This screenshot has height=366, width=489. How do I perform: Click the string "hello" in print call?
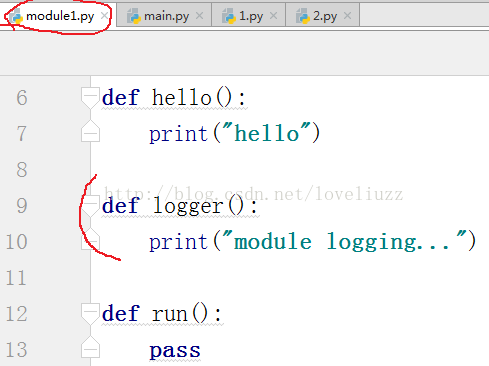pyautogui.click(x=267, y=133)
